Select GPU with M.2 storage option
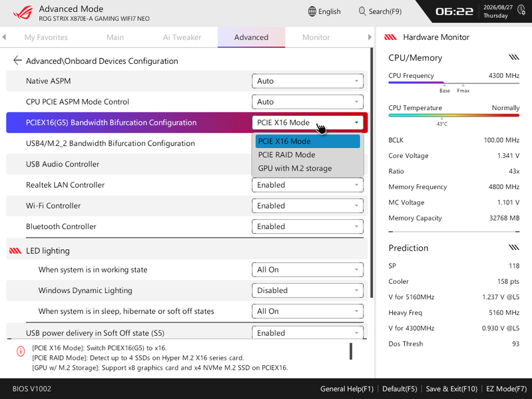 (308, 169)
